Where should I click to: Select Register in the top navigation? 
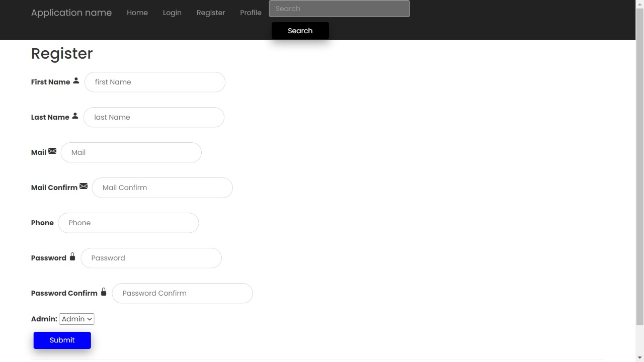(x=211, y=13)
